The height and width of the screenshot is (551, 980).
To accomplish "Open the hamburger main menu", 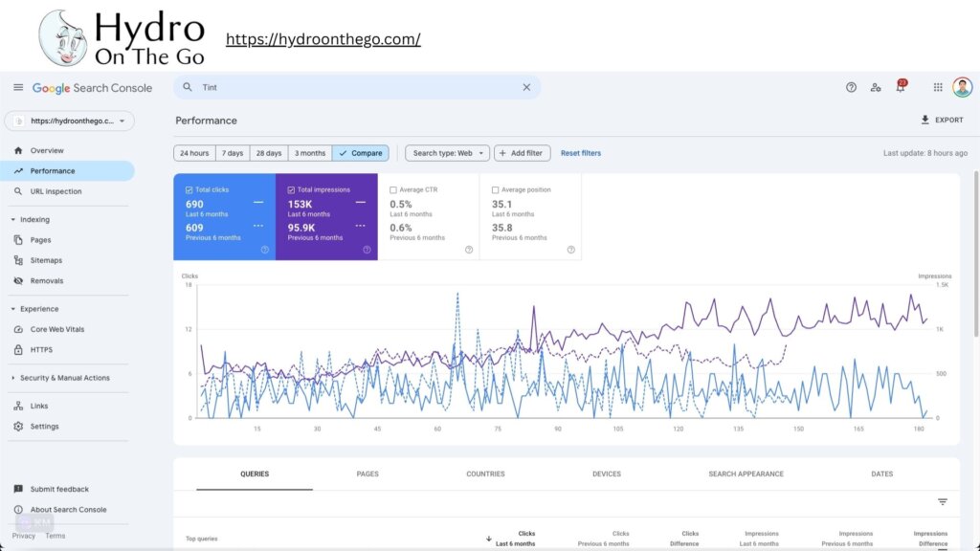I will tap(18, 87).
